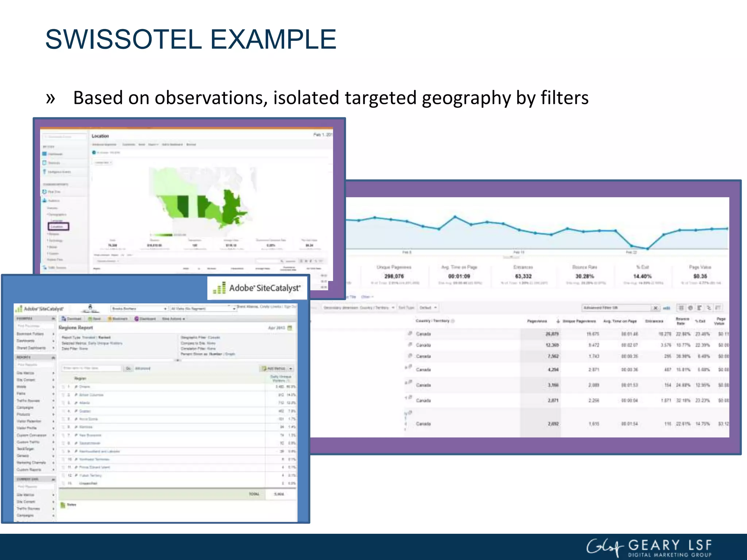747x560 pixels.
Task: Select the pie chart view icon in Analytics
Action: (x=690, y=308)
